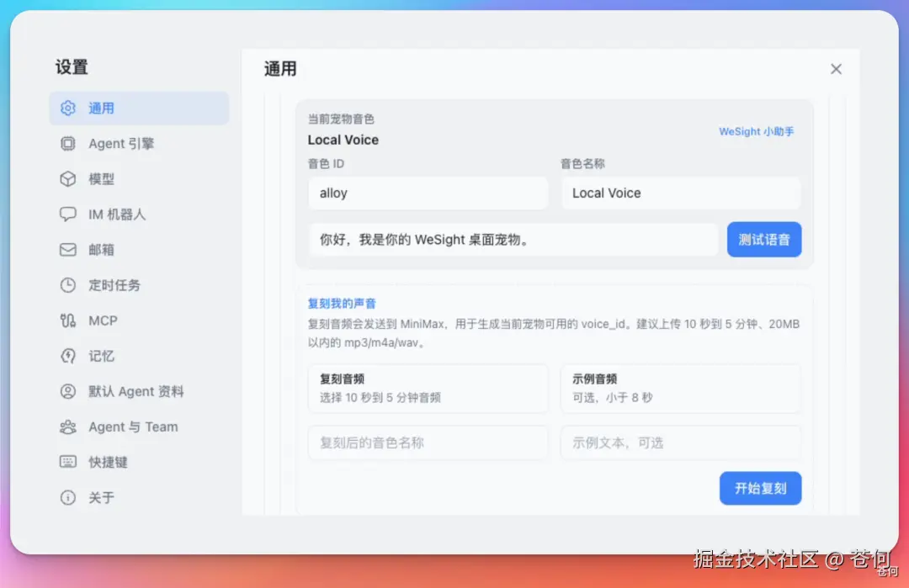Viewport: 909px width, 588px height.
Task: Open IM 机器人 settings
Action: pos(116,215)
